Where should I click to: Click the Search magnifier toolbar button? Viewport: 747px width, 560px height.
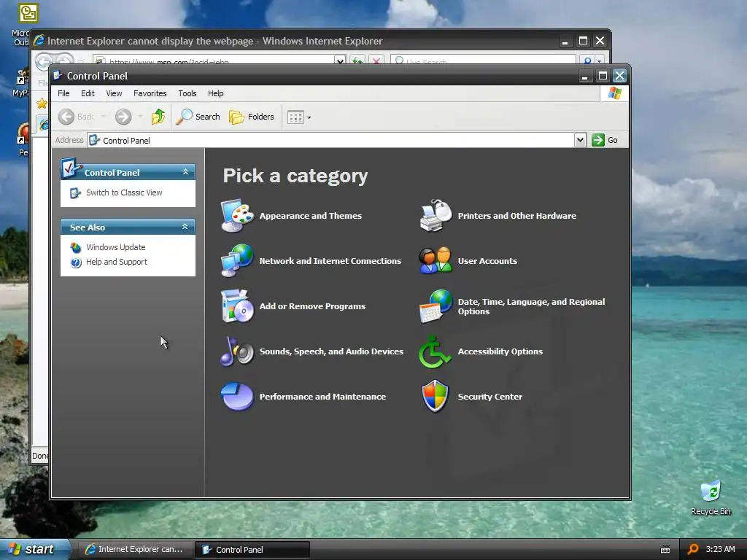pyautogui.click(x=198, y=117)
